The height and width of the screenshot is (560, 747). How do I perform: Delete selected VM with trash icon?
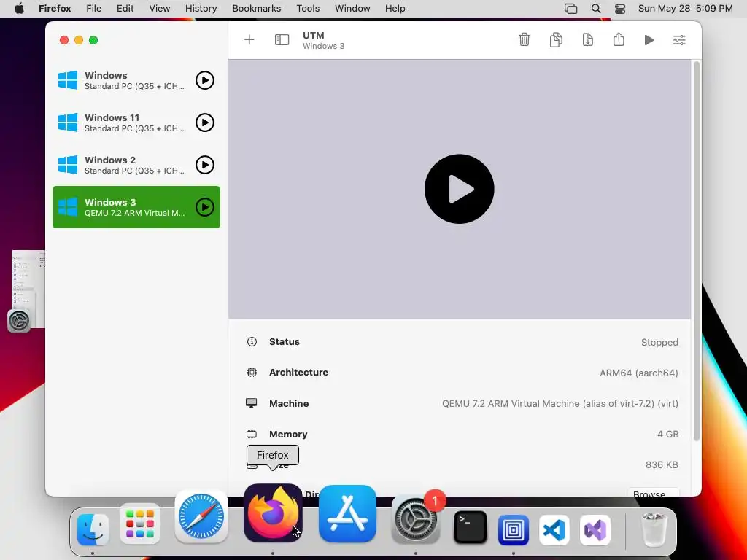tap(524, 39)
